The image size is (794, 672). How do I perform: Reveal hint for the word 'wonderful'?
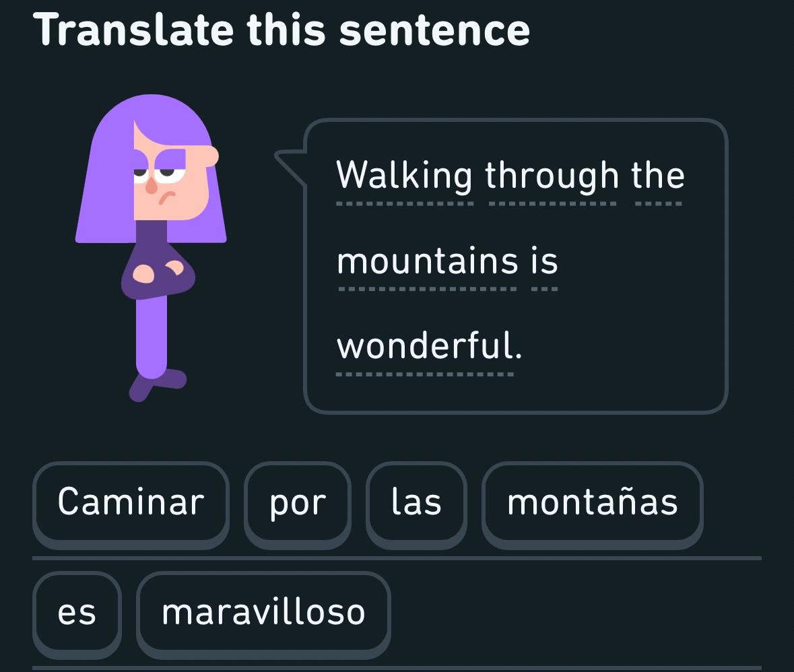pyautogui.click(x=429, y=347)
